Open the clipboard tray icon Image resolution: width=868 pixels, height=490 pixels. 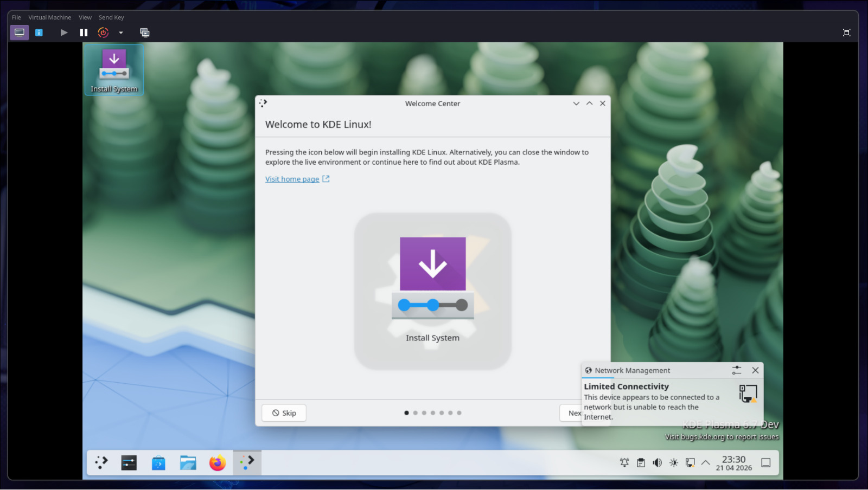tap(641, 462)
